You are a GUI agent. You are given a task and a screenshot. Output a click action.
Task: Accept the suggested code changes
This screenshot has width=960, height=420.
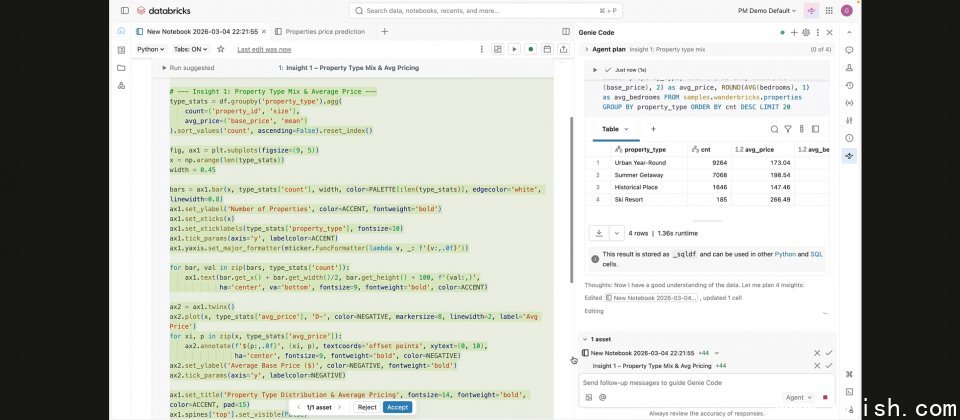pos(397,407)
